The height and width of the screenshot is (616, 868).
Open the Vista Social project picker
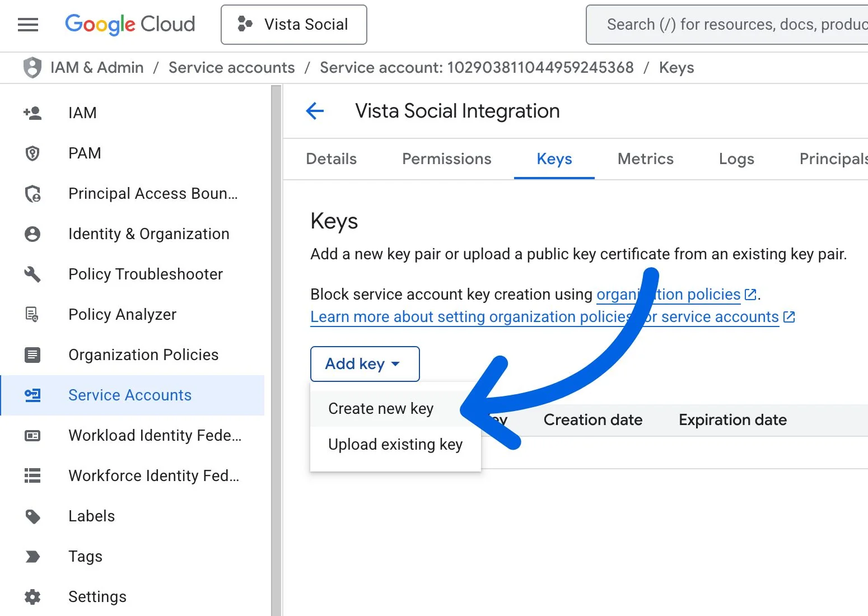coord(294,25)
